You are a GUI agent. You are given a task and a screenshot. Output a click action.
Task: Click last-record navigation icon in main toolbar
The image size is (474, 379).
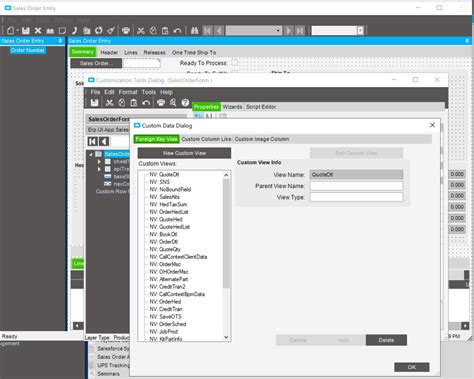click(x=300, y=31)
